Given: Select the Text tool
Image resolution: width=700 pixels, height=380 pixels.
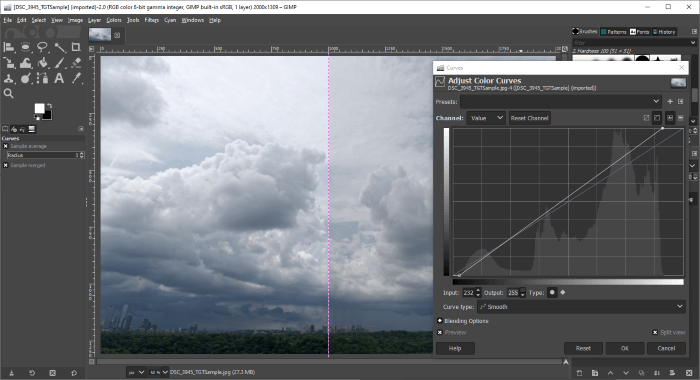Looking at the screenshot, I should tap(59, 79).
